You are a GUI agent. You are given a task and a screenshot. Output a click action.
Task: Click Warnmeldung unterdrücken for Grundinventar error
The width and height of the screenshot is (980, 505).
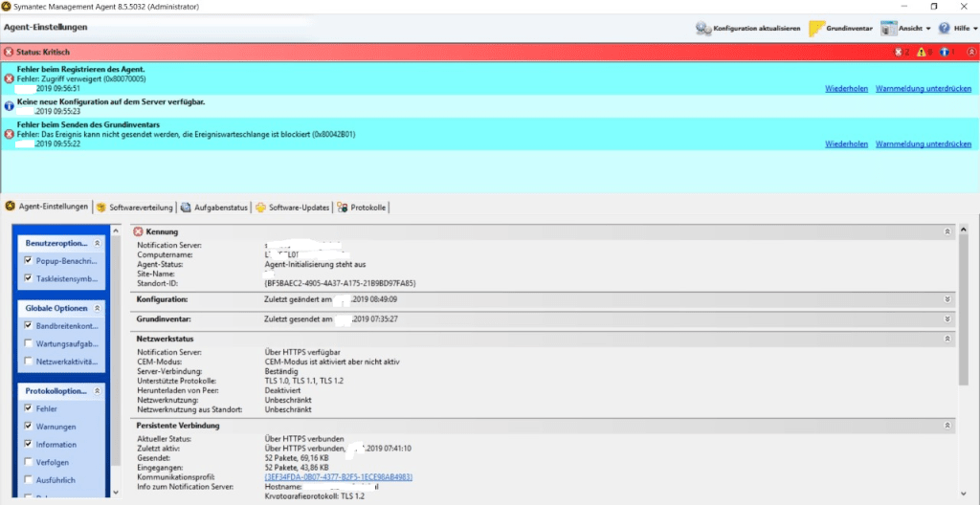coord(923,143)
